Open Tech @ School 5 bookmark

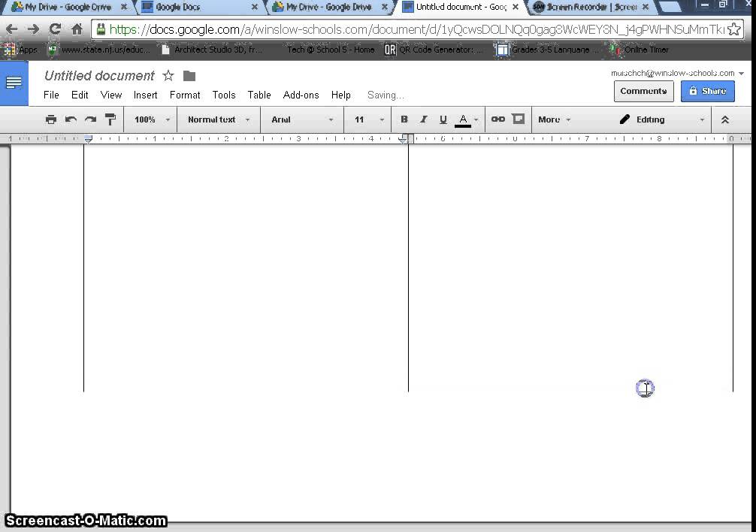pos(331,50)
